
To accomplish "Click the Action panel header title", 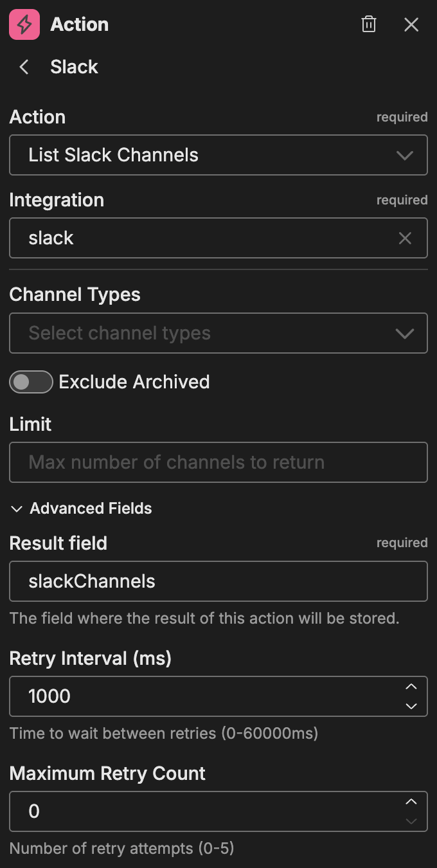I will [79, 24].
